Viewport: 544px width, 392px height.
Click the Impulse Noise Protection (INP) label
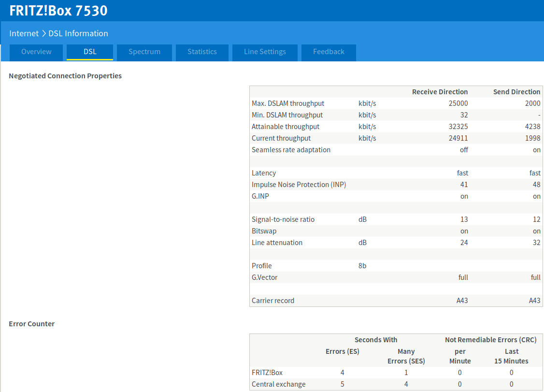coord(299,185)
